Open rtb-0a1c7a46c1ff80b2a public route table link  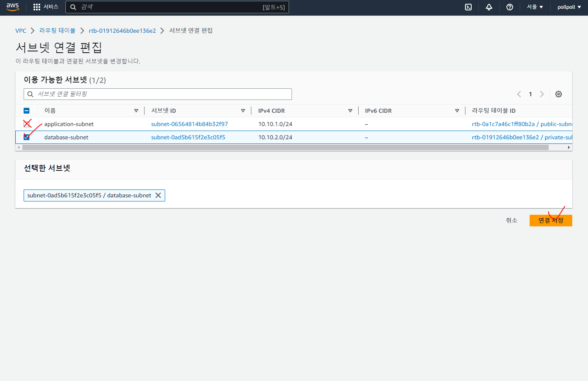(x=522, y=124)
